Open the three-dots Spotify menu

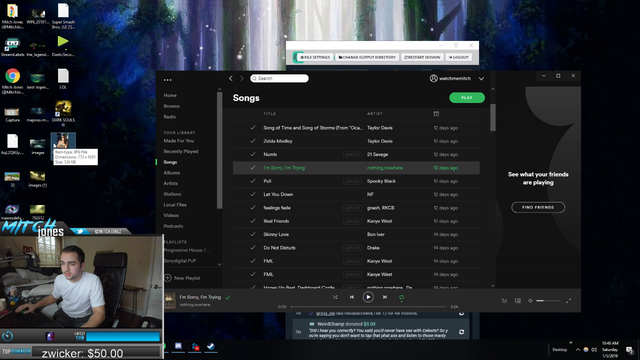[x=168, y=80]
